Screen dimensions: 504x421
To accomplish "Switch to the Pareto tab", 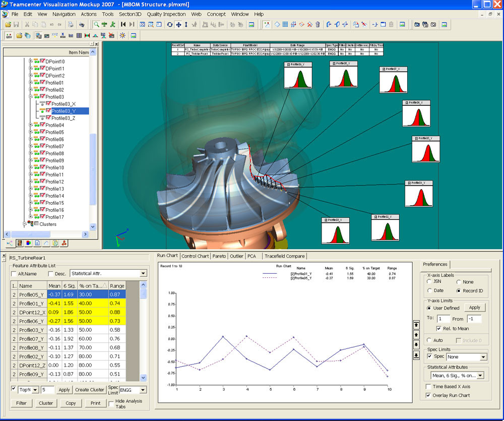I will point(219,256).
